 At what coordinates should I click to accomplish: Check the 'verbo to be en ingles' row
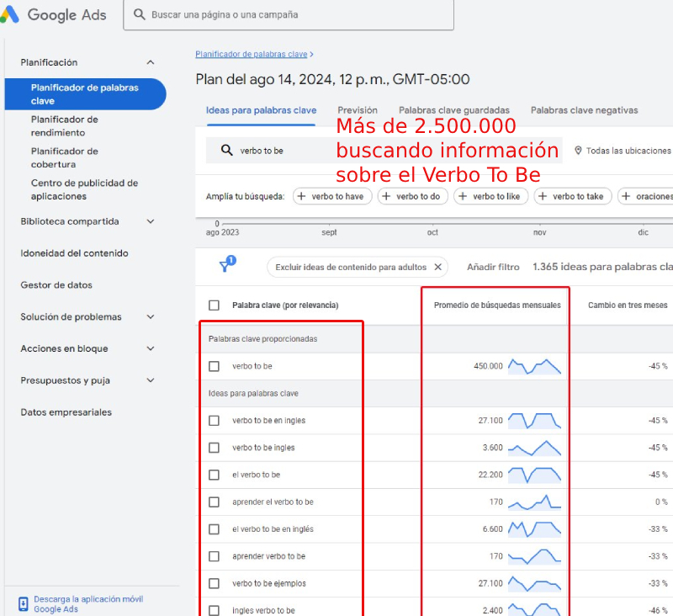[214, 421]
